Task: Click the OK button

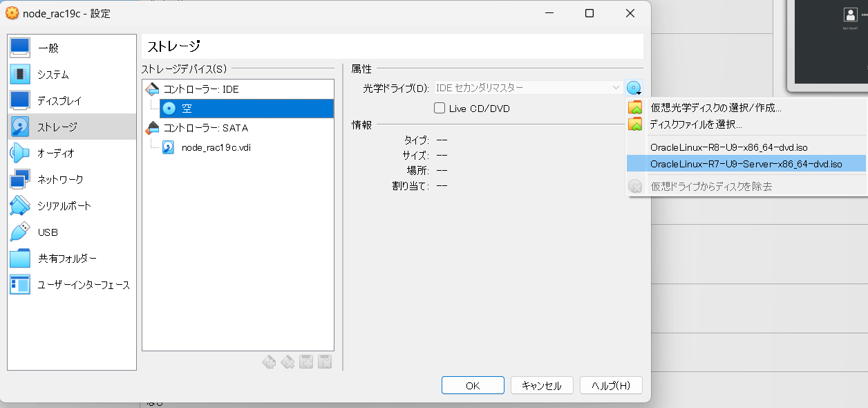Action: 473,386
